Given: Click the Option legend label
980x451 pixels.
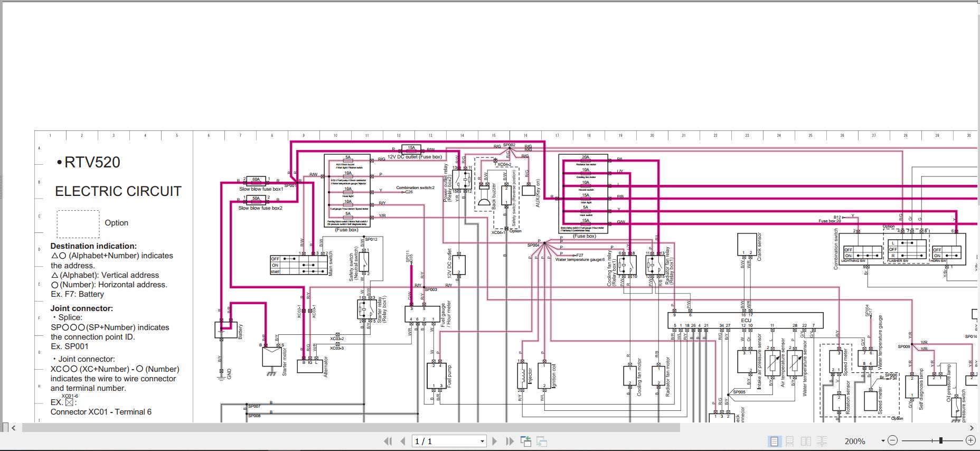Looking at the screenshot, I should [x=116, y=223].
